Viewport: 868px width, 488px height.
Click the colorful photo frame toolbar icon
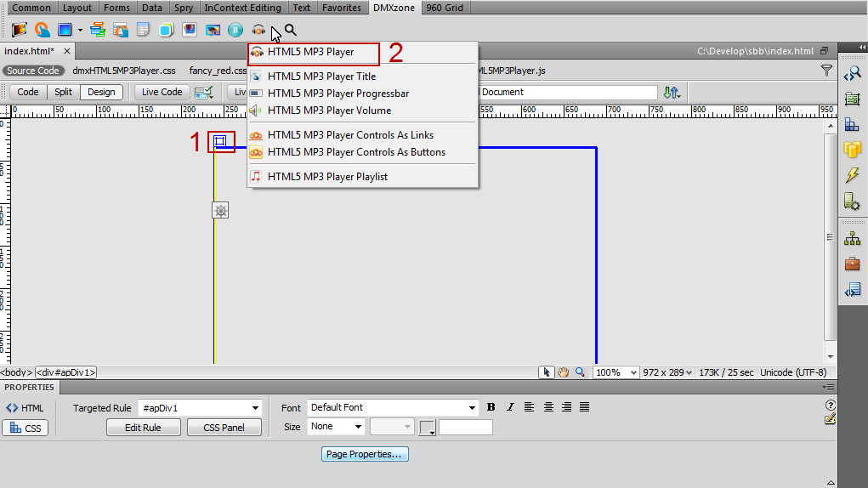tap(190, 29)
